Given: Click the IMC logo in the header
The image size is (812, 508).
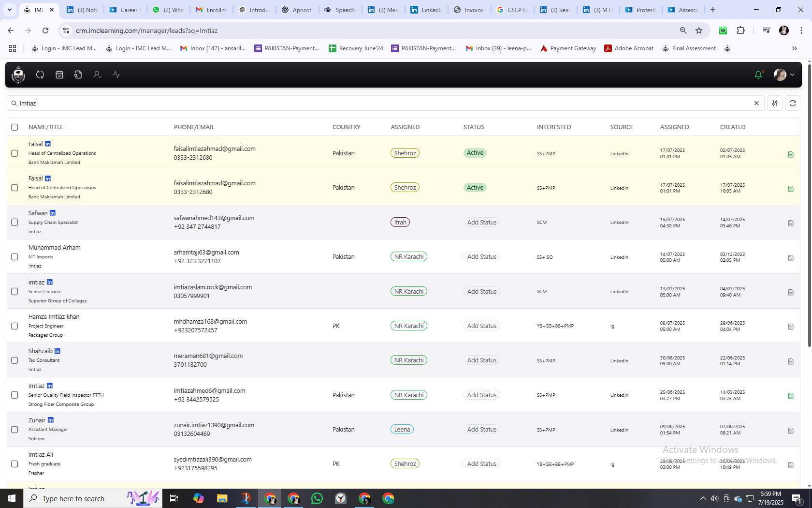Looking at the screenshot, I should coord(18,75).
